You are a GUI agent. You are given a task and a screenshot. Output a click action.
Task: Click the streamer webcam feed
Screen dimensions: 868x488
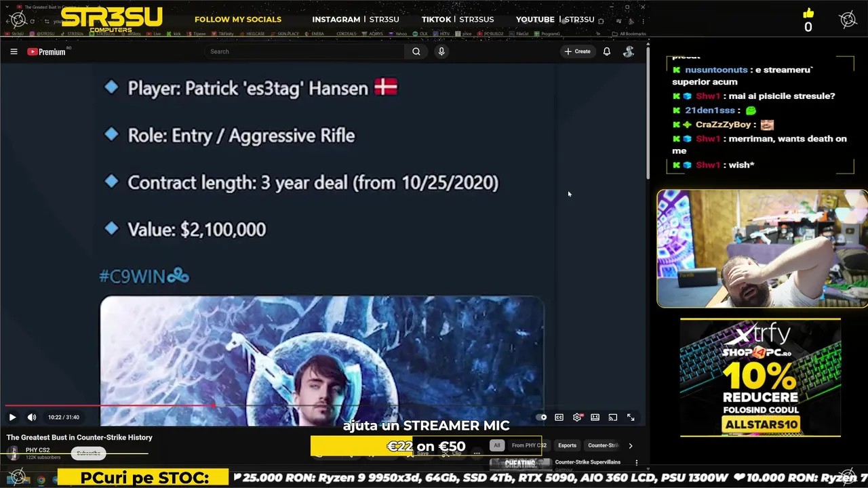(762, 249)
